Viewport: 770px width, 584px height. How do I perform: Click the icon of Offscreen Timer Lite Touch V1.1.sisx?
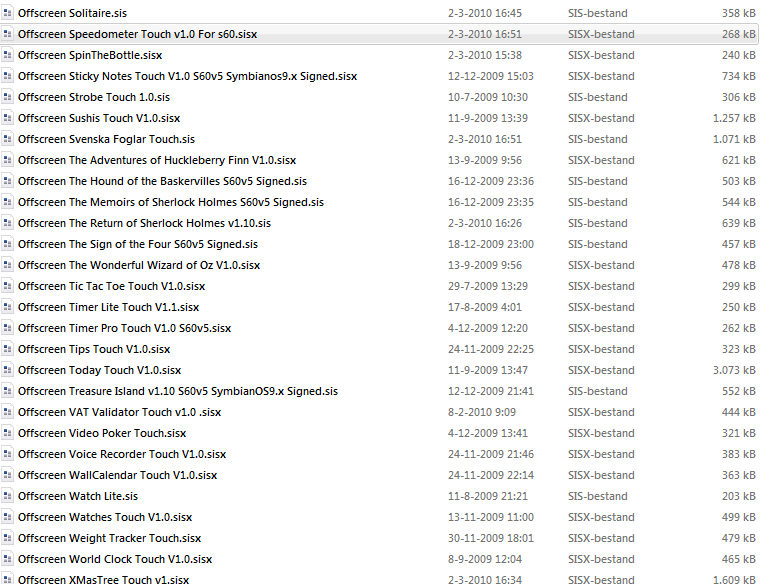7,307
